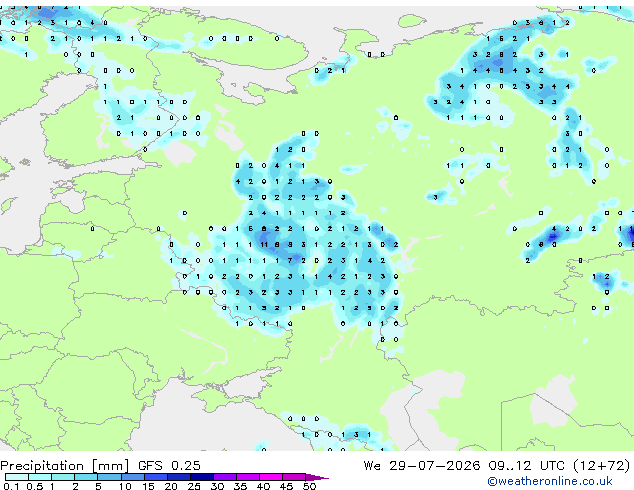Click the 0.5–1 mm legend color box
Screen dimensions: 634x490
coord(40,477)
